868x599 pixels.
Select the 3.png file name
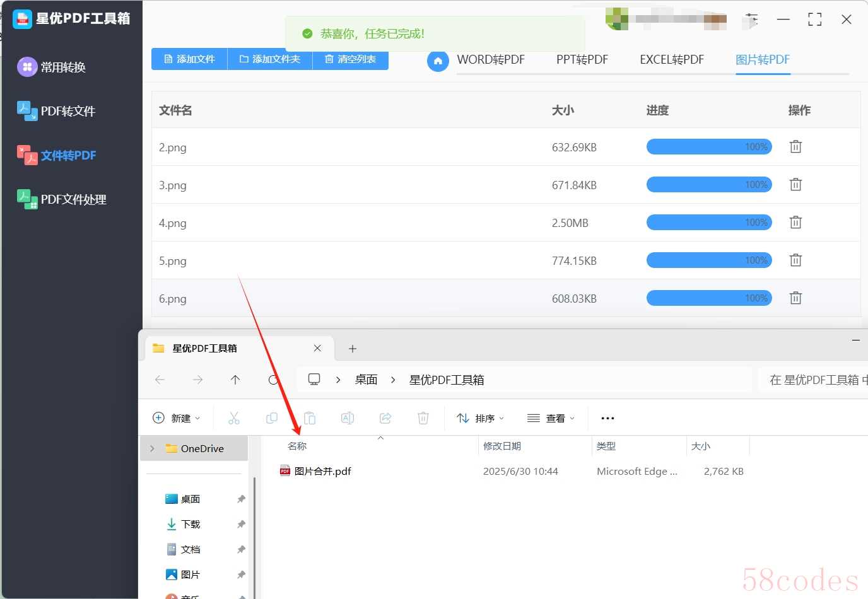(173, 185)
